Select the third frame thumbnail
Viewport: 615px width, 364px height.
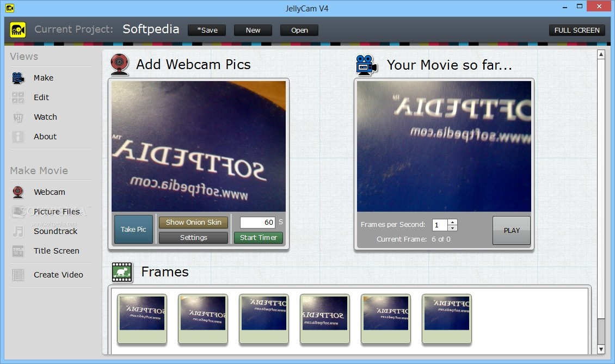[x=264, y=319]
